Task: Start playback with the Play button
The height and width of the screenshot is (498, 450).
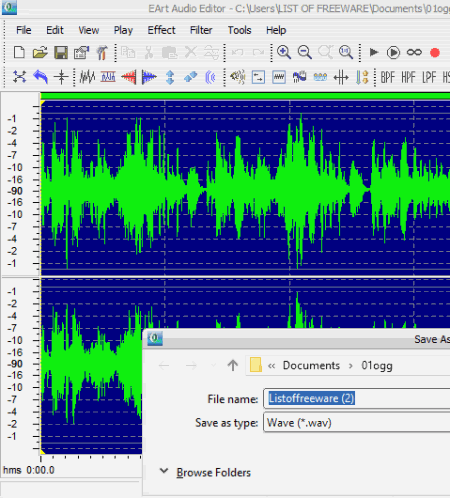Action: (374, 52)
